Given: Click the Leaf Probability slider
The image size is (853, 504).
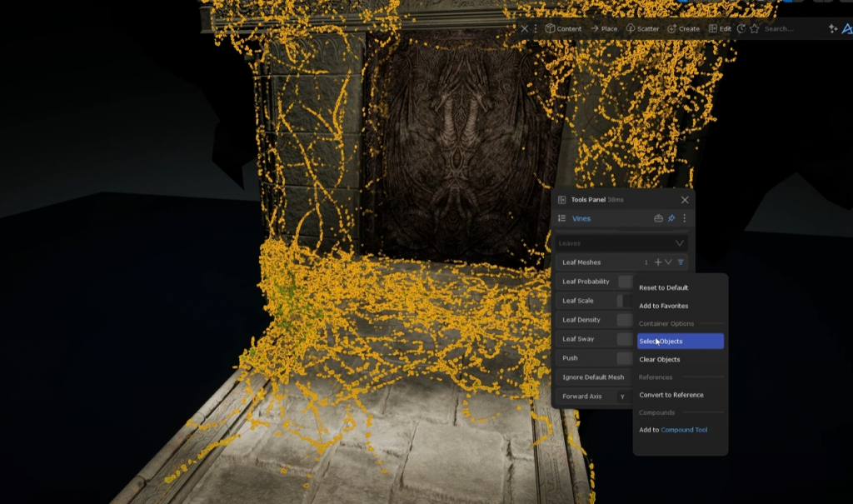Looking at the screenshot, I should click(x=625, y=282).
